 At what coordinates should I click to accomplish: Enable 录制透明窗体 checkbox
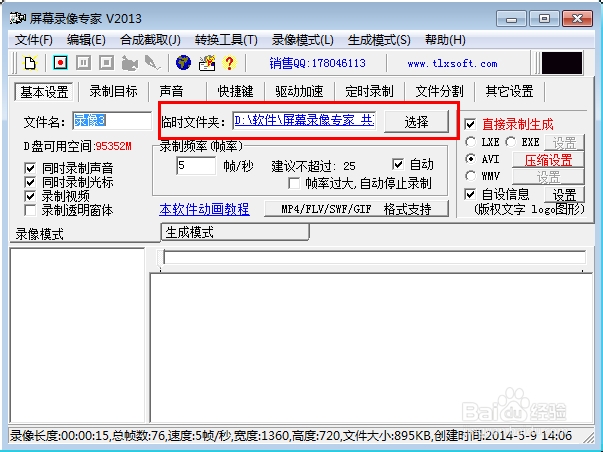tap(30, 210)
